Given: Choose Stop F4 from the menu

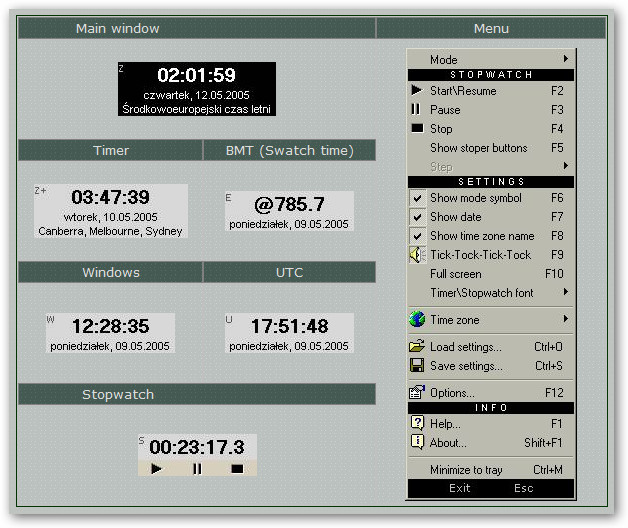Looking at the screenshot, I should [491, 129].
